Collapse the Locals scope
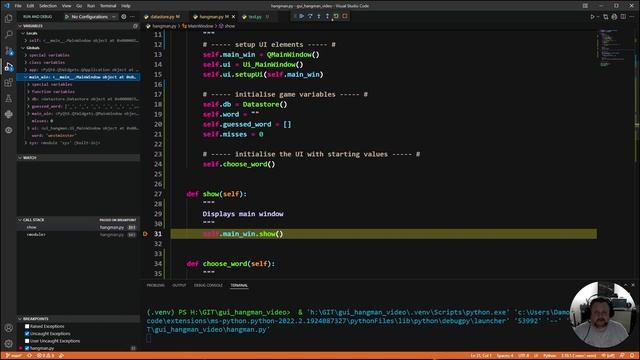Viewport: 640px width, 360px height. 31,33
